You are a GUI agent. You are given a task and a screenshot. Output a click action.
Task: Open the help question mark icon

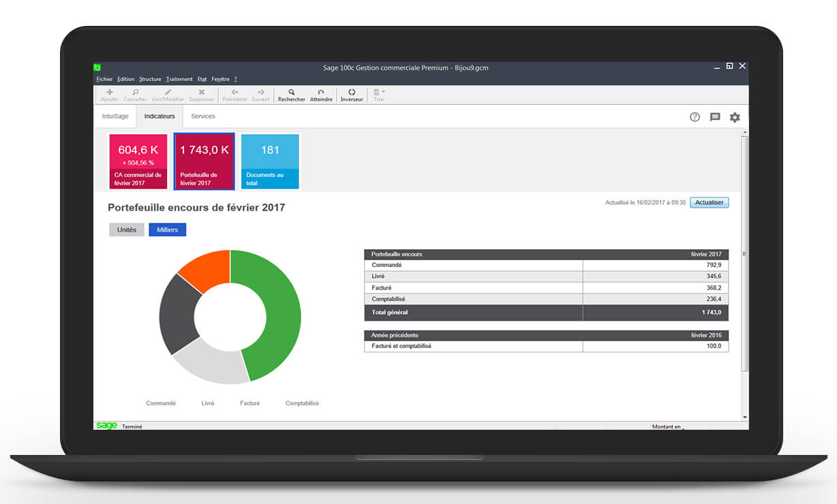tap(695, 117)
